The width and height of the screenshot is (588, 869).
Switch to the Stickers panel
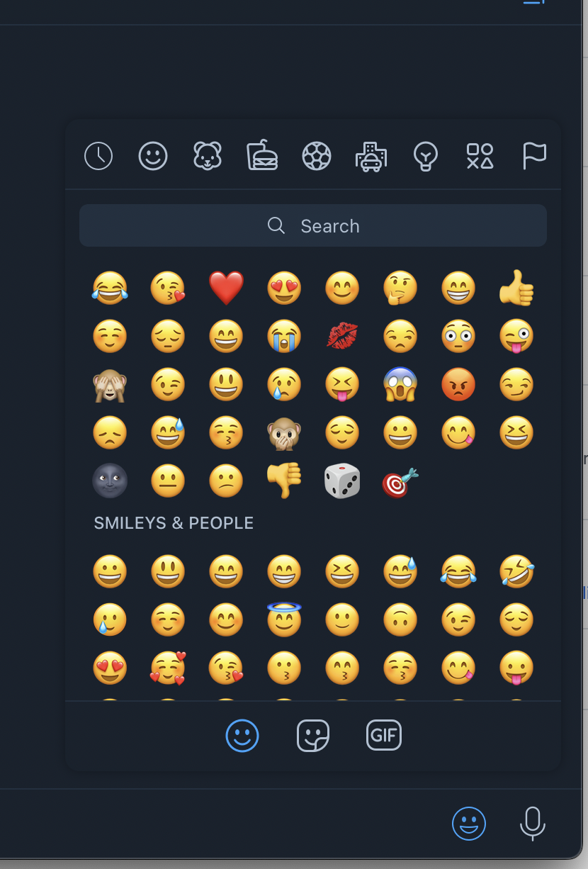[x=312, y=735]
